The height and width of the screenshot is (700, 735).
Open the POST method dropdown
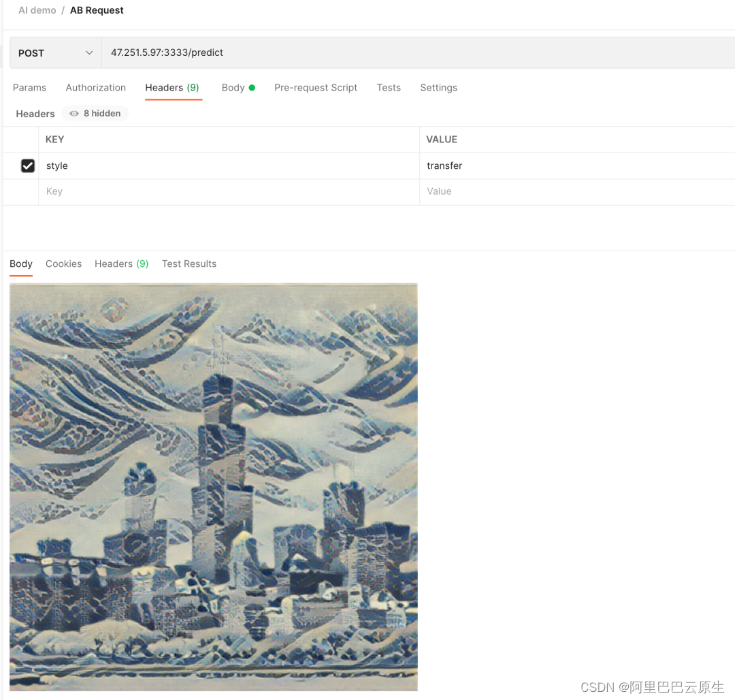[x=54, y=52]
